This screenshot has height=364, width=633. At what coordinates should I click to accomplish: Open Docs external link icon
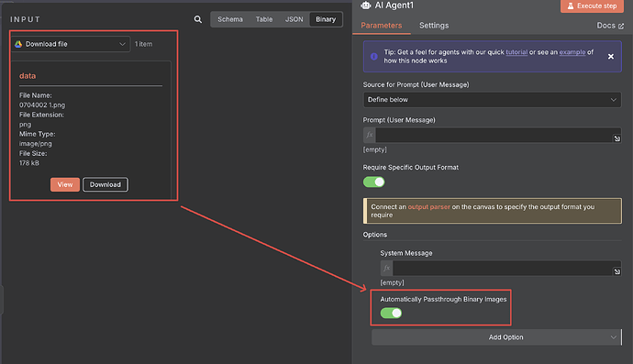(x=621, y=26)
